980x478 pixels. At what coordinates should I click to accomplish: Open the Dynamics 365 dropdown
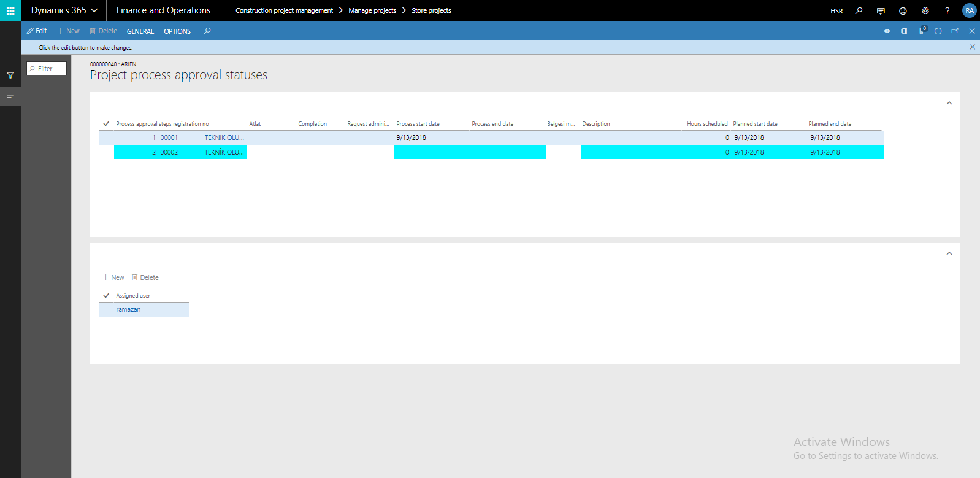click(64, 10)
